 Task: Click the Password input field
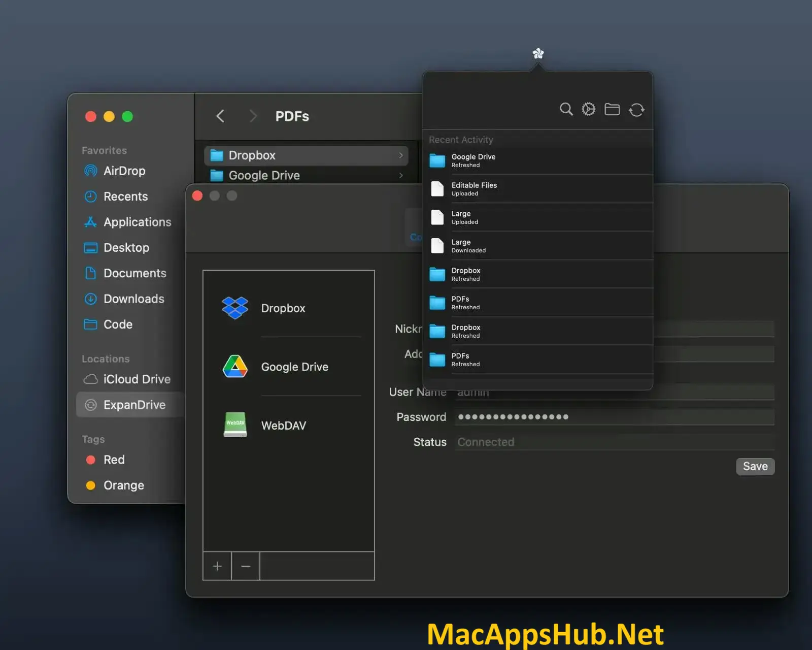pyautogui.click(x=614, y=417)
